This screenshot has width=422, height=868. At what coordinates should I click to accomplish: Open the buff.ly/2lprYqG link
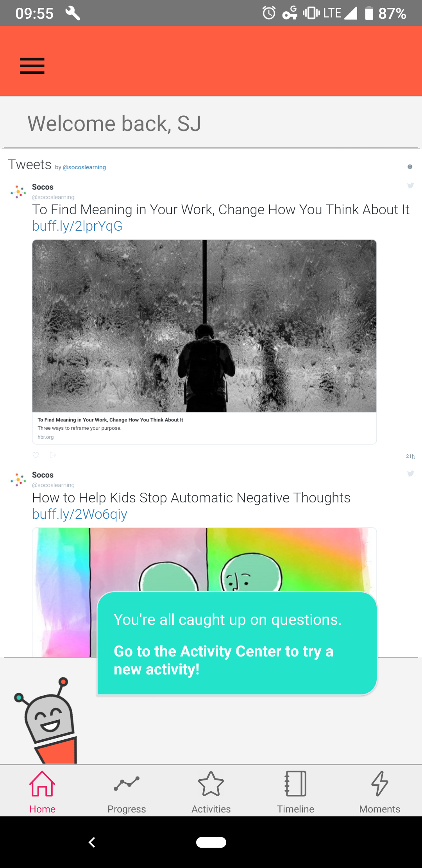(77, 226)
